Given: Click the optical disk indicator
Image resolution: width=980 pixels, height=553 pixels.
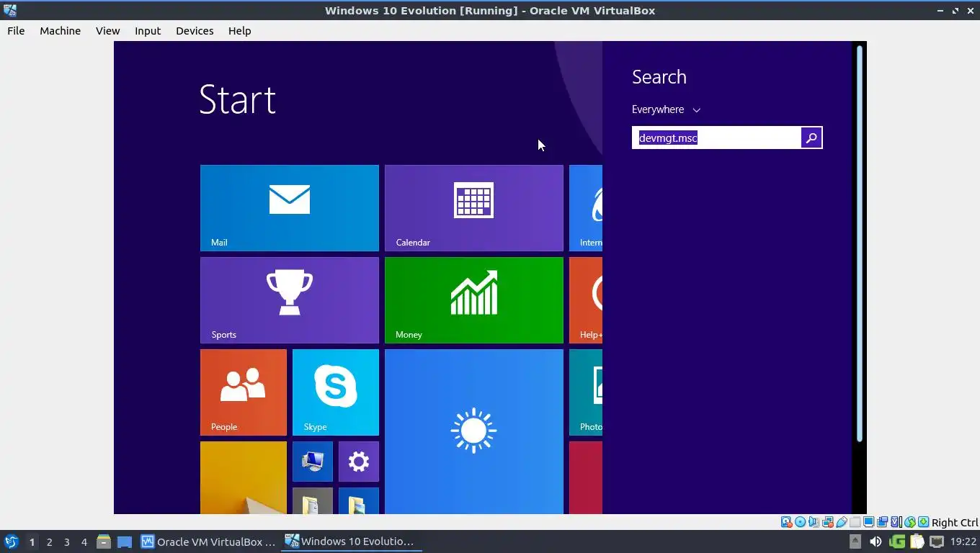Looking at the screenshot, I should click(x=800, y=522).
